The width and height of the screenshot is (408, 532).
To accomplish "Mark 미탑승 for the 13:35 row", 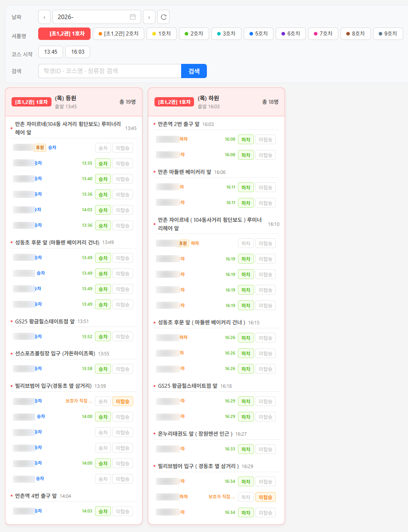I will (123, 164).
